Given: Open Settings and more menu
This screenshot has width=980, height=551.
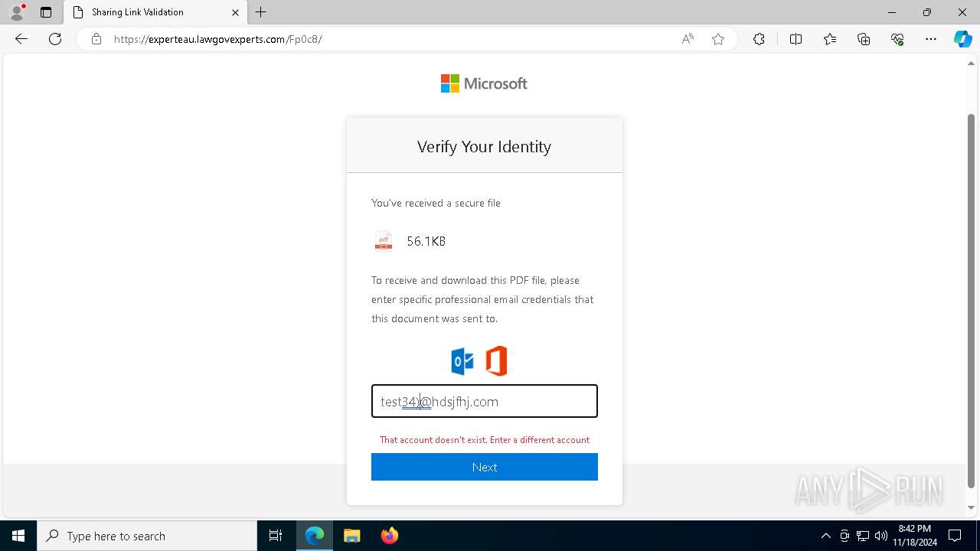Looking at the screenshot, I should click(x=931, y=39).
